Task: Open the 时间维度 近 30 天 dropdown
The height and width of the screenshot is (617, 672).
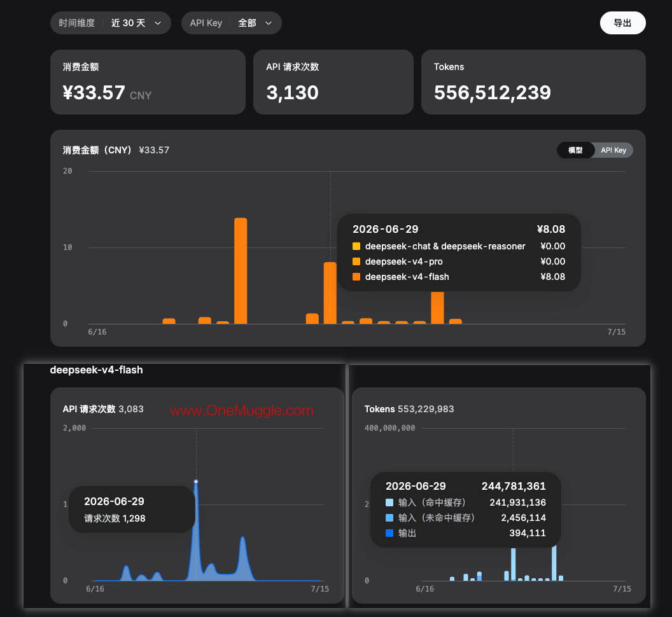Action: 111,23
